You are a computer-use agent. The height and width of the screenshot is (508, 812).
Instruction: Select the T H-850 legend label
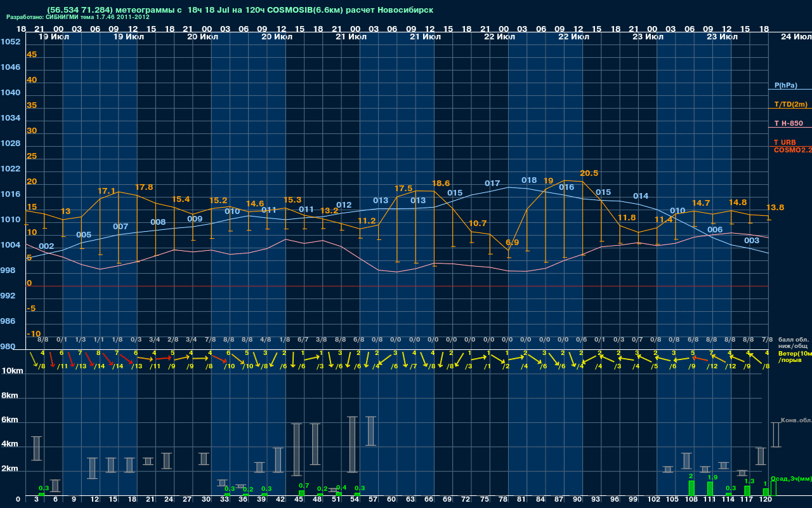point(788,123)
